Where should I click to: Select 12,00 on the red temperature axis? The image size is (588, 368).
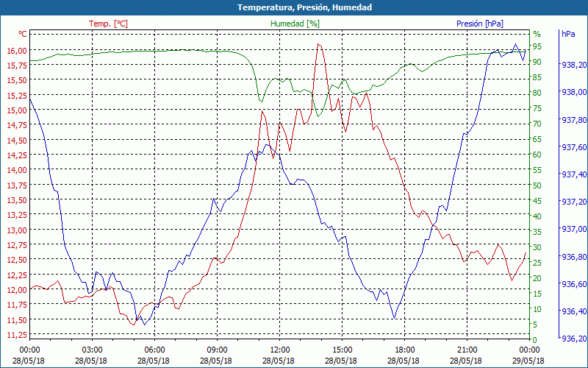pyautogui.click(x=16, y=289)
